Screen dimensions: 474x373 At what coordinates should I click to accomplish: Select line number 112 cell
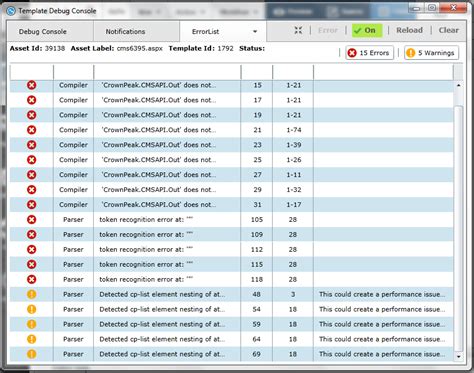(257, 250)
